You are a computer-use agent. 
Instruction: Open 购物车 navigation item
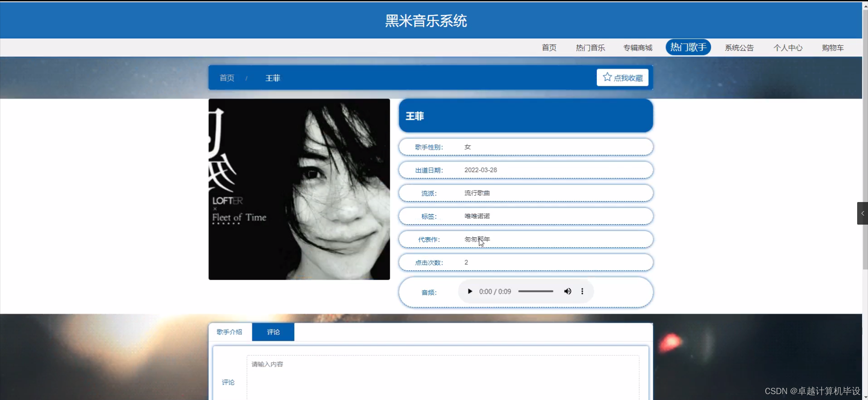click(x=833, y=47)
